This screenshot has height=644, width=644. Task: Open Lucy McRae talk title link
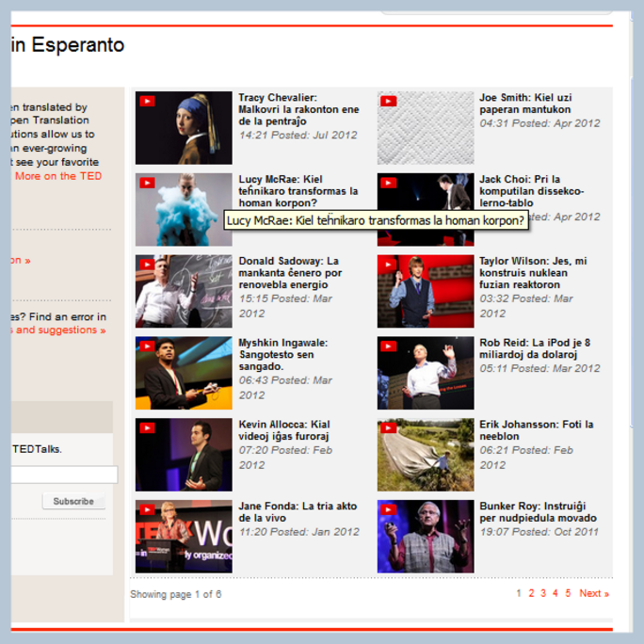(x=298, y=191)
